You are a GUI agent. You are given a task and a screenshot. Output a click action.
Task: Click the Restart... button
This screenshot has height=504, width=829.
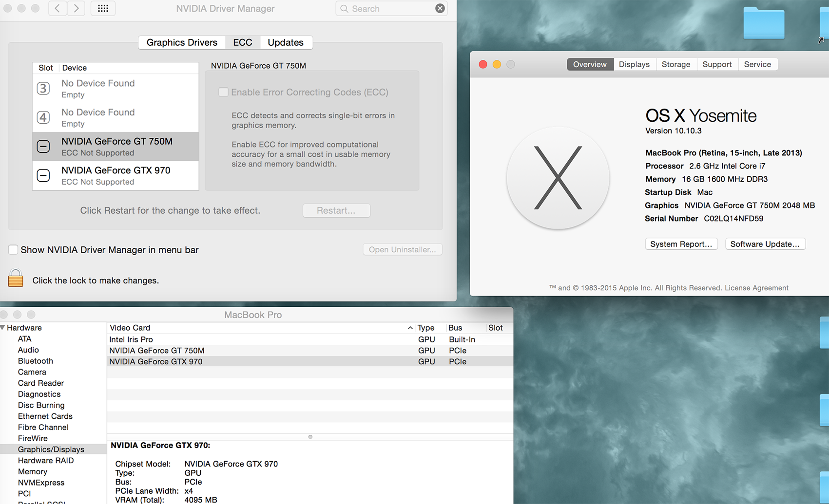coord(336,210)
